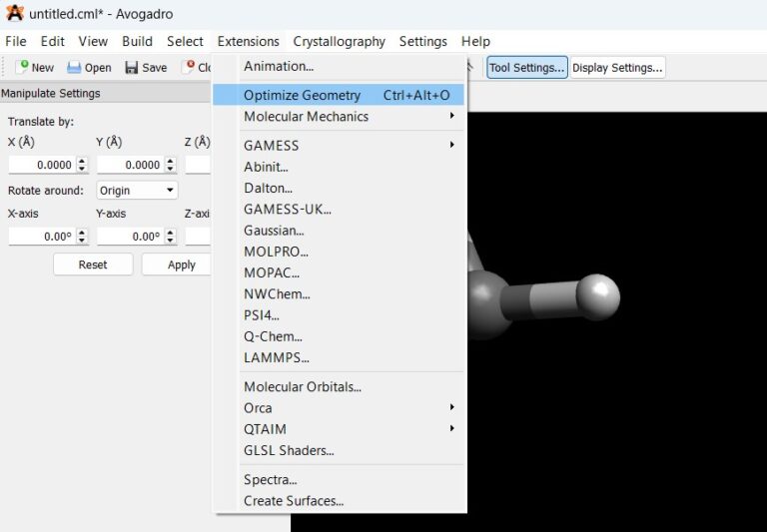Expand the Orca submenu

tap(339, 408)
